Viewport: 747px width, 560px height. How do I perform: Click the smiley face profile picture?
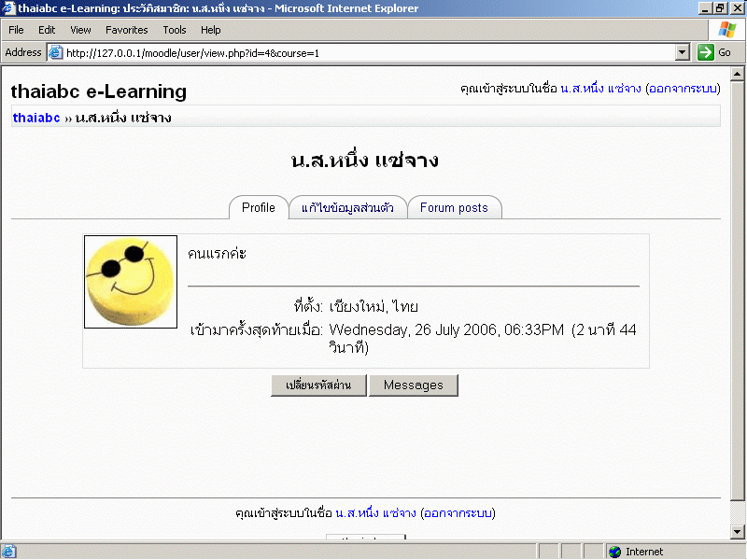point(131,282)
